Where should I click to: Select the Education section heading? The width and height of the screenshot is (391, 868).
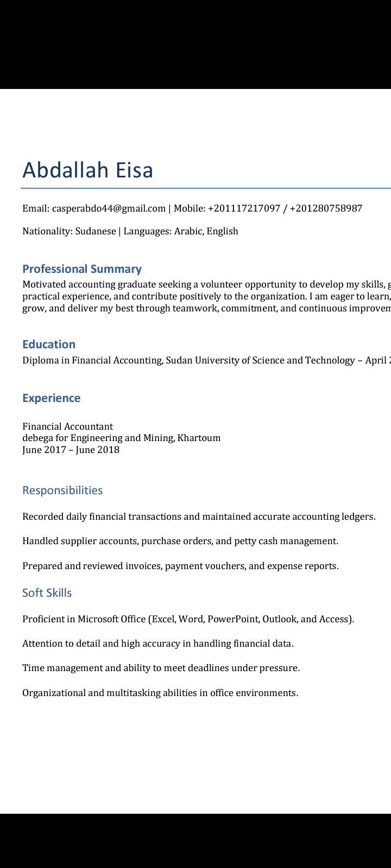click(49, 344)
